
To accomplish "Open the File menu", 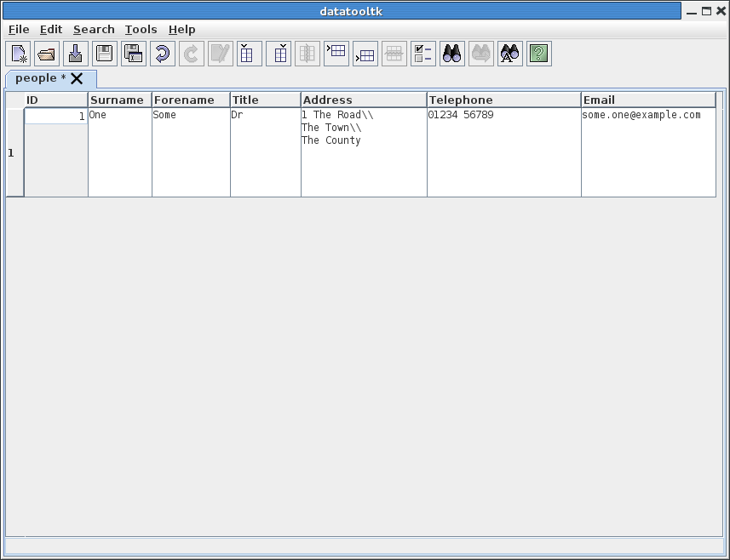I will 19,29.
